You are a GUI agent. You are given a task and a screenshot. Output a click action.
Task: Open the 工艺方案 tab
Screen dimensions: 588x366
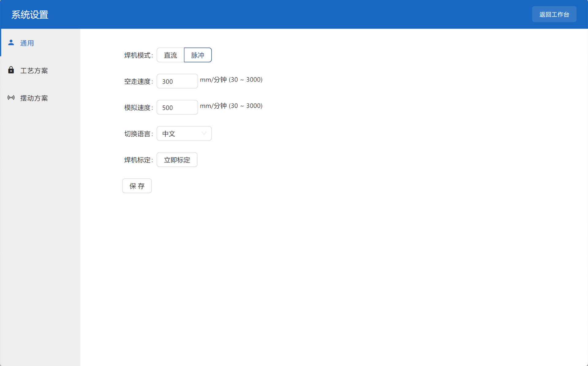(x=34, y=71)
